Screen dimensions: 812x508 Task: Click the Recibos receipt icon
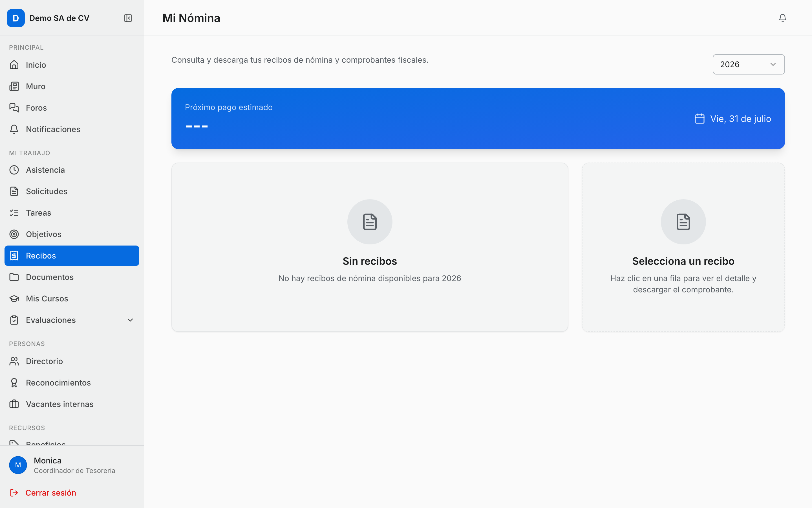[x=14, y=256]
